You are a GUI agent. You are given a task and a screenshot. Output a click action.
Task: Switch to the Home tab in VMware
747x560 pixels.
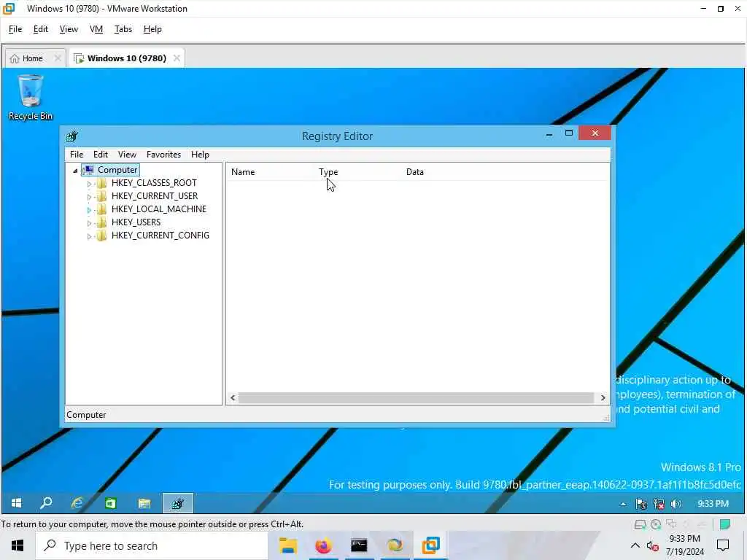[x=32, y=58]
